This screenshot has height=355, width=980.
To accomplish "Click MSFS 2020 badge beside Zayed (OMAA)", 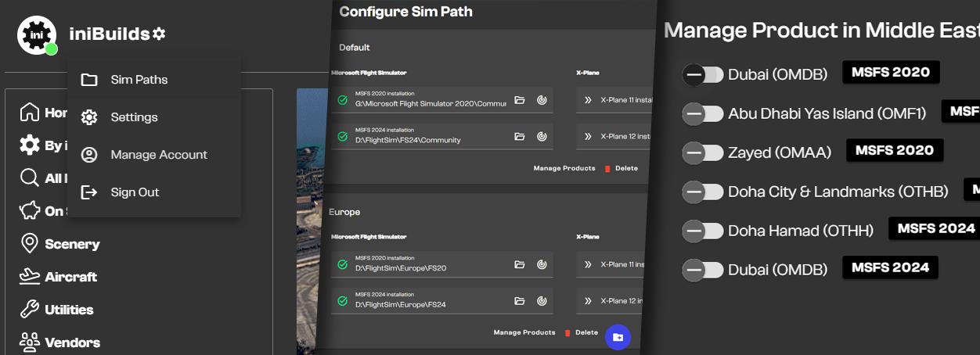I will pyautogui.click(x=895, y=150).
